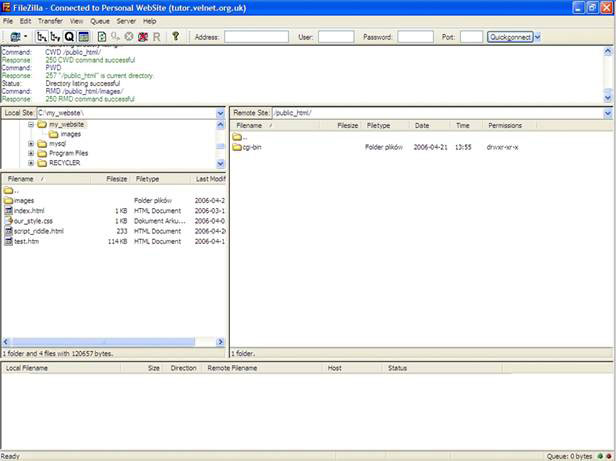Viewport: 616px width, 461px height.
Task: Toggle remote directory tree view
Action: (x=55, y=37)
